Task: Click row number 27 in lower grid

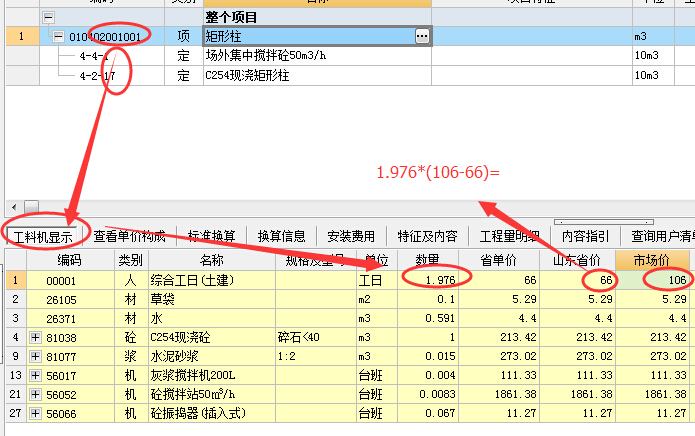Action: pyautogui.click(x=16, y=413)
